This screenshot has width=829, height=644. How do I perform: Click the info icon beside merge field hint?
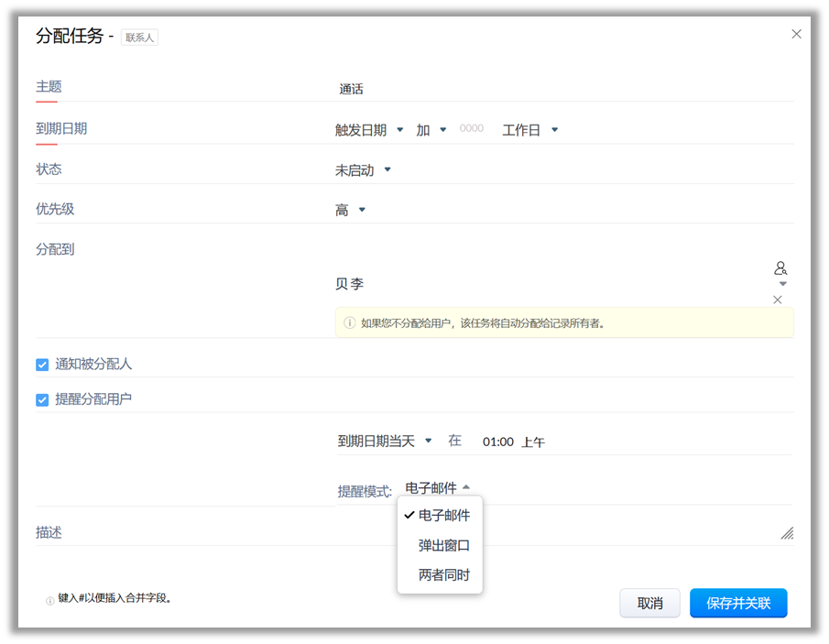[49, 601]
